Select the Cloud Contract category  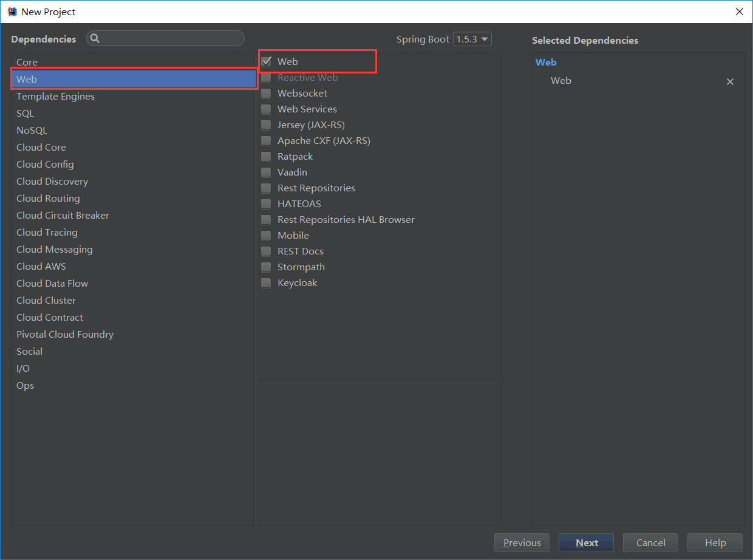pos(134,317)
